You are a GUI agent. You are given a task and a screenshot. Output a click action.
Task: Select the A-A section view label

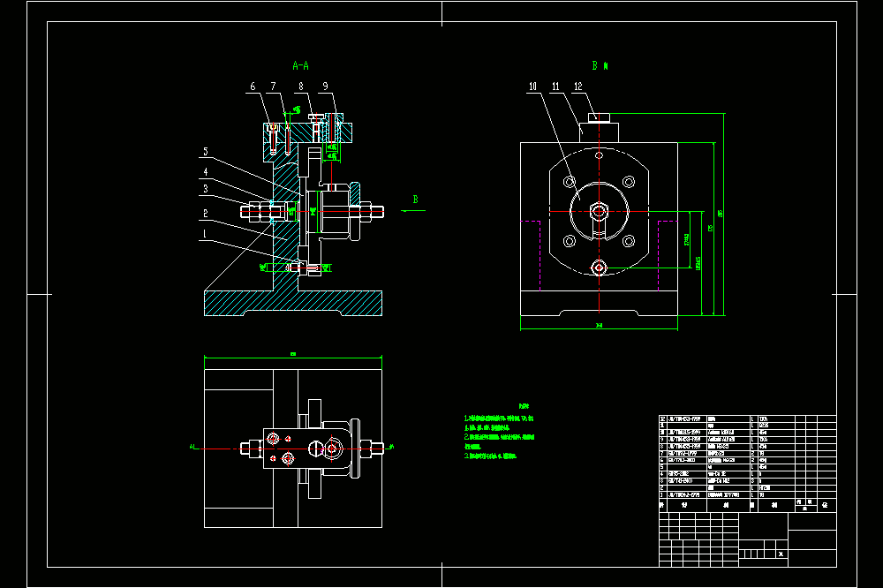tap(301, 66)
